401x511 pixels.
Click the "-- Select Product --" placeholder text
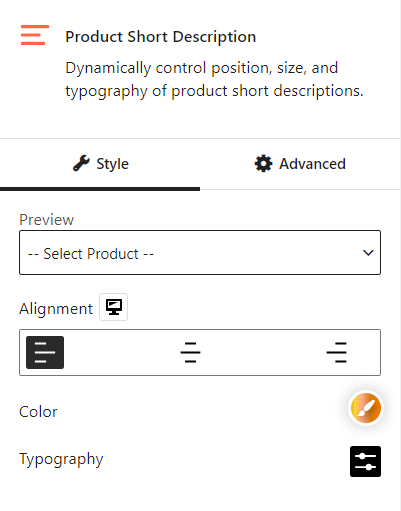91,254
